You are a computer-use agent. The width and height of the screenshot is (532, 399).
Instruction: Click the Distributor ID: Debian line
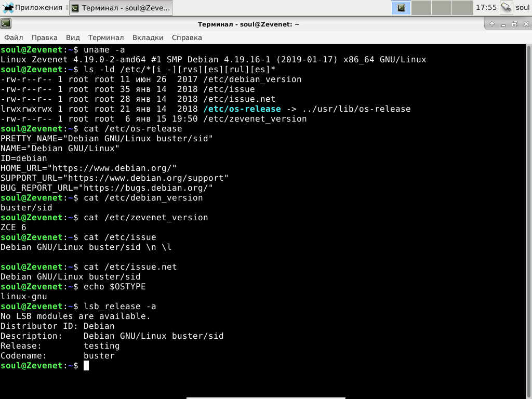coord(57,326)
